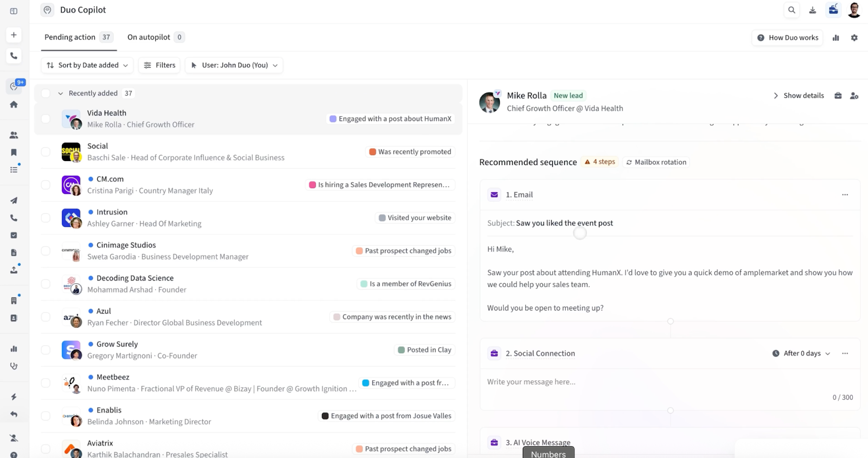Click Mike Rolla profile photo

489,102
